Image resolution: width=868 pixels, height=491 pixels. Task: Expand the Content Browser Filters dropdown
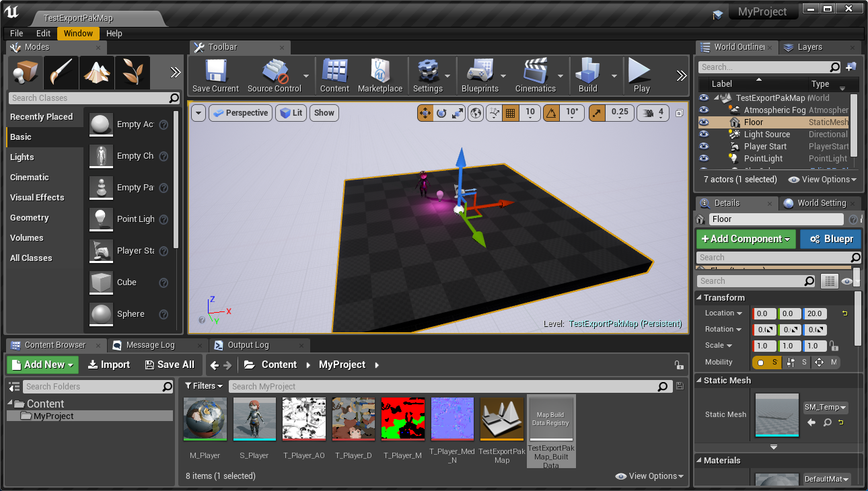coord(203,386)
